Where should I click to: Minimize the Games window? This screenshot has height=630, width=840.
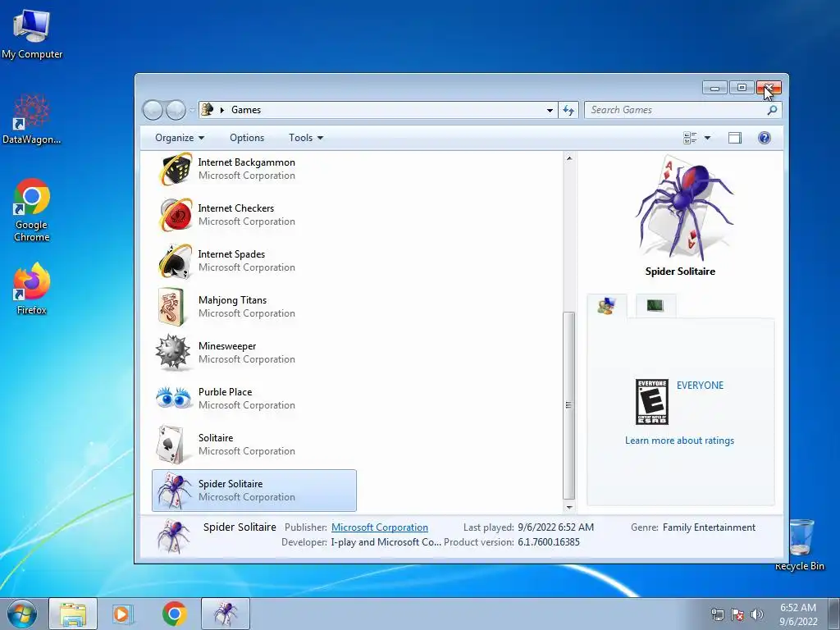point(714,87)
